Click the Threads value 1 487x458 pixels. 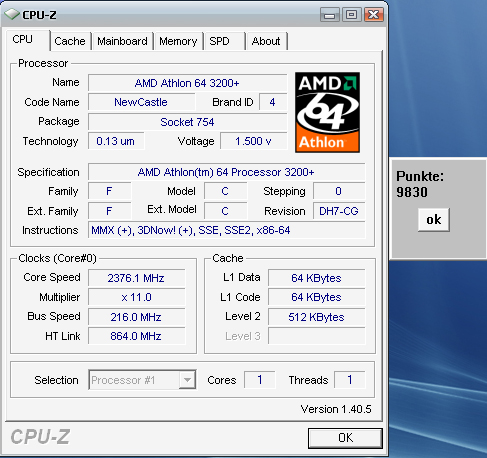350,380
